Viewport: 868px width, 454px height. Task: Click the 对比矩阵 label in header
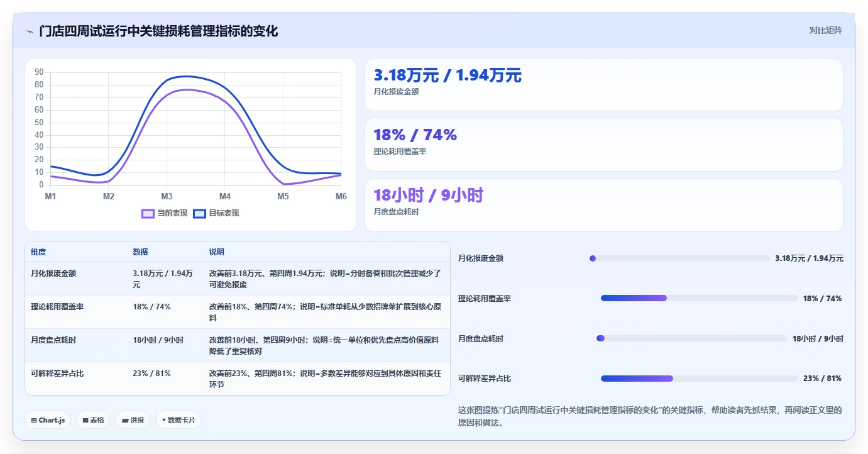[825, 30]
